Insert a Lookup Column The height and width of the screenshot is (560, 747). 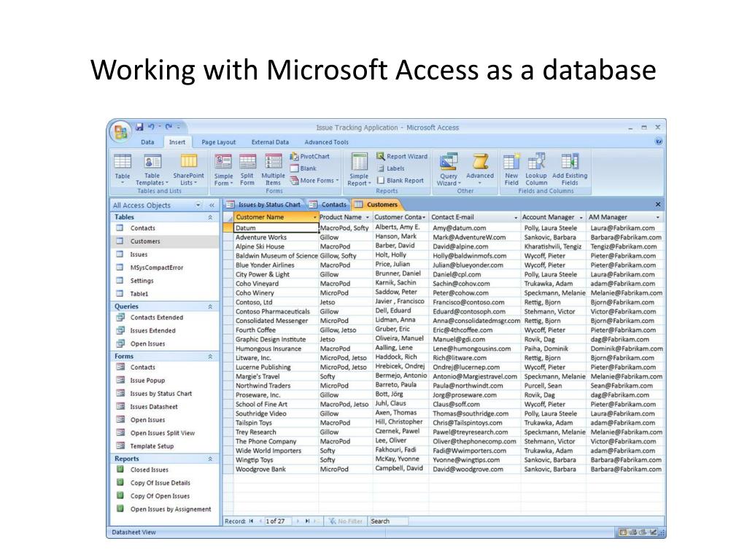[536, 169]
